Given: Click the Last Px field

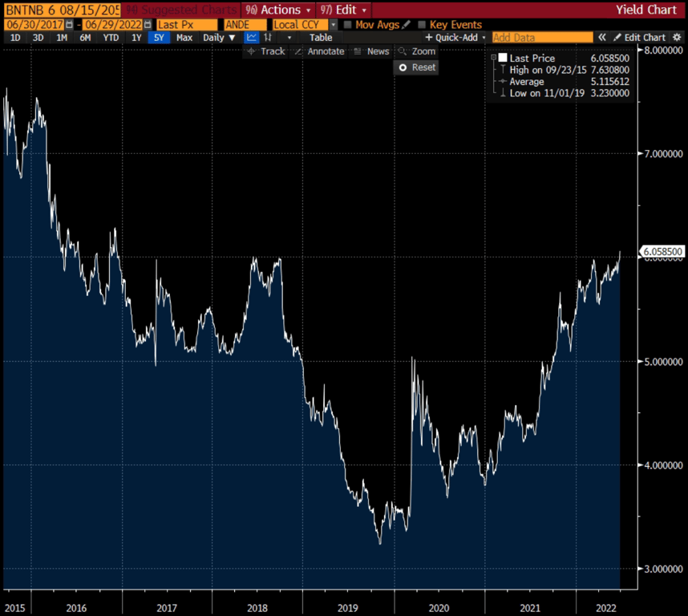Looking at the screenshot, I should [x=187, y=25].
